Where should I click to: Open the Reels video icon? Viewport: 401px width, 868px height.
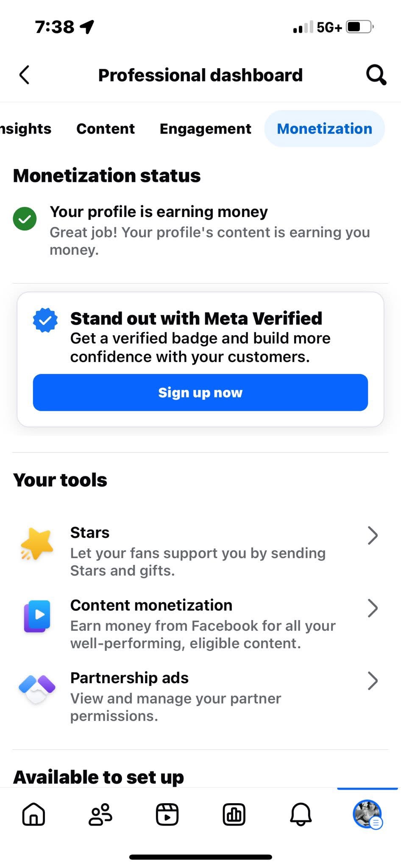[167, 814]
